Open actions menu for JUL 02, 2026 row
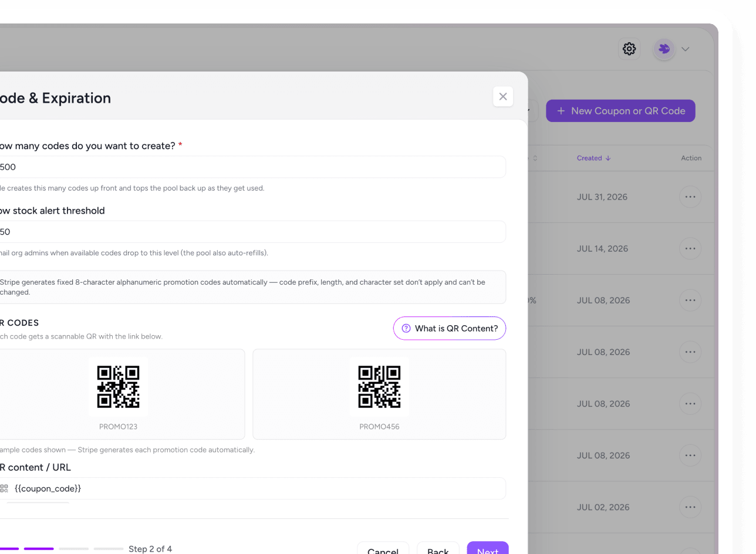This screenshot has height=554, width=756. click(690, 507)
